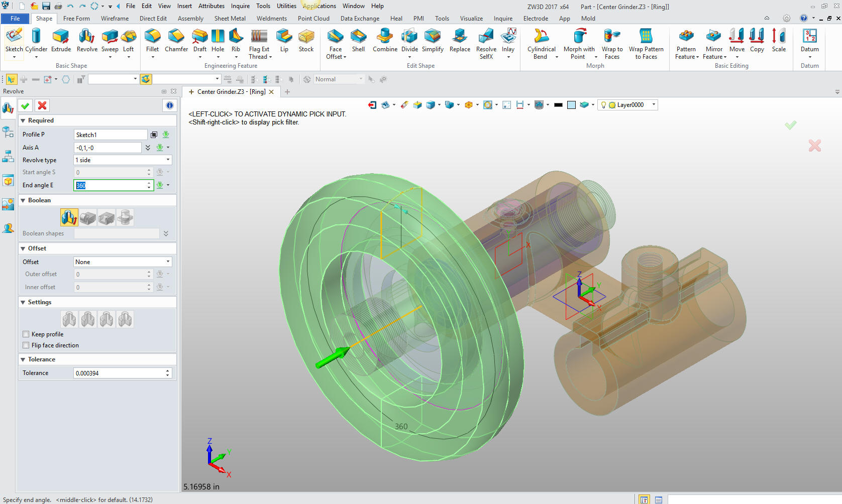The width and height of the screenshot is (842, 504).
Task: Enable the Keep profile checkbox
Action: [x=26, y=334]
